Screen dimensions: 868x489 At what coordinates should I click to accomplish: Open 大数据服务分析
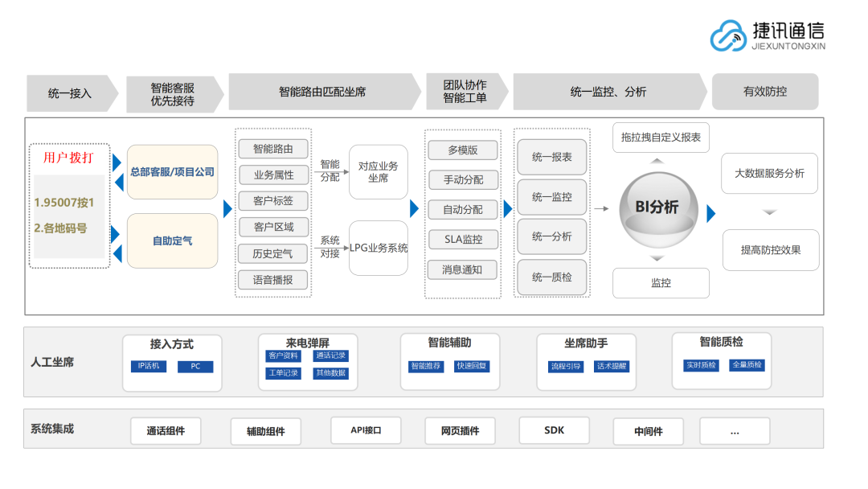click(x=770, y=174)
